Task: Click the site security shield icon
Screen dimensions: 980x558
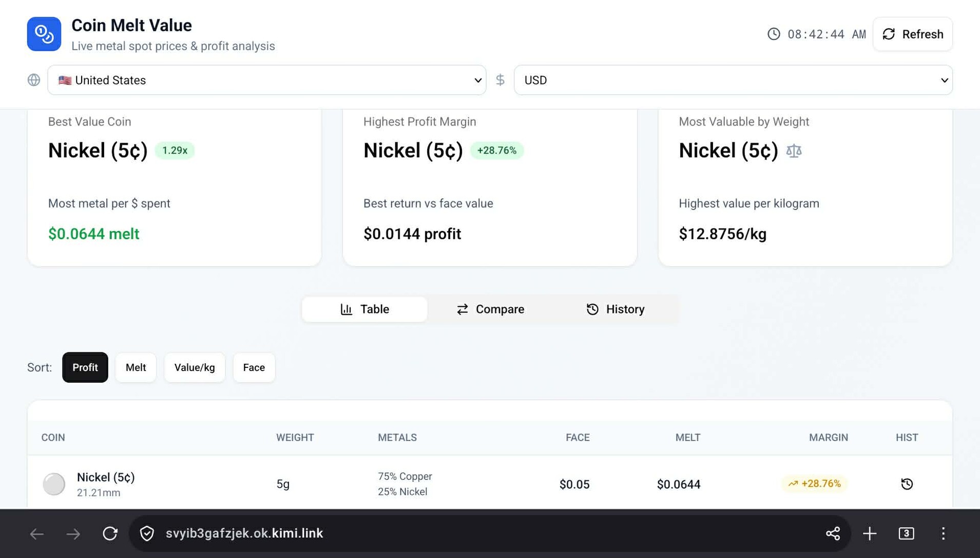Action: pos(147,533)
